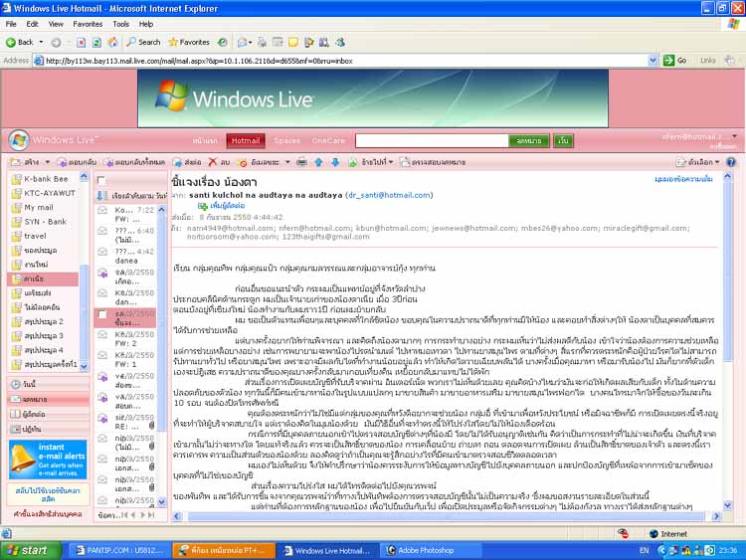Go to the previous message with the up arrow
Viewport: 746px width, 560px height.
[318, 162]
